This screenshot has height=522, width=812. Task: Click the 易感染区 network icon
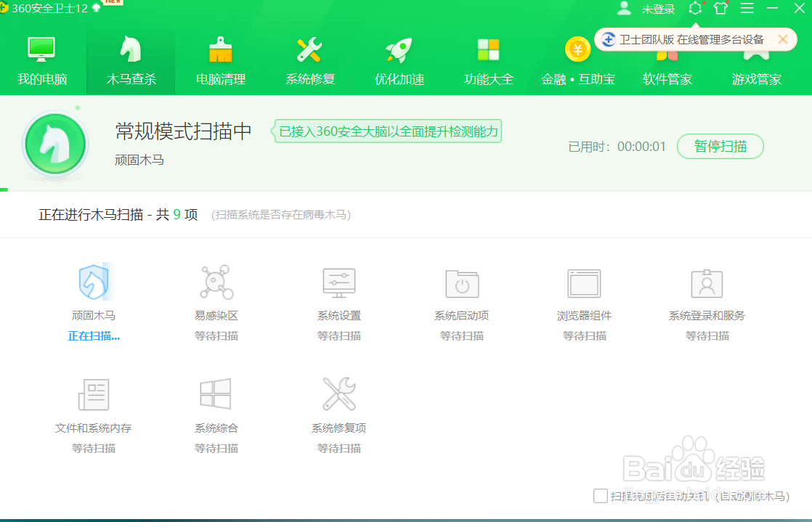coord(216,282)
